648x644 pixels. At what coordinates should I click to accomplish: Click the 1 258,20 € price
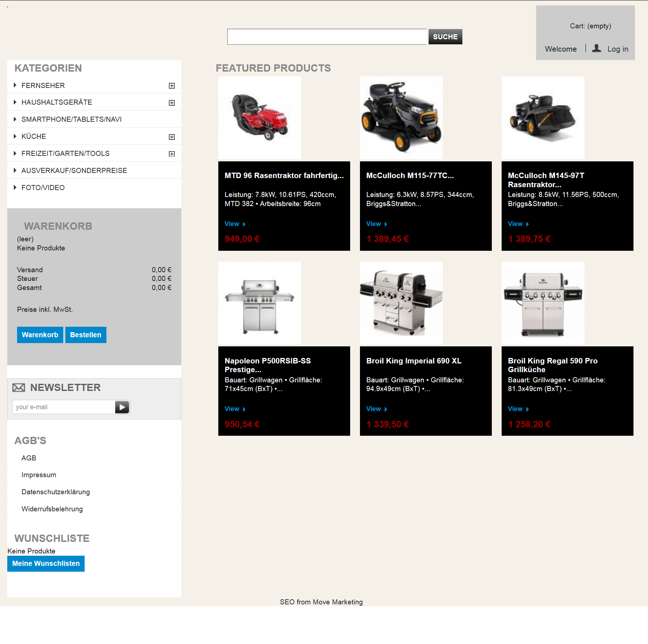point(529,424)
